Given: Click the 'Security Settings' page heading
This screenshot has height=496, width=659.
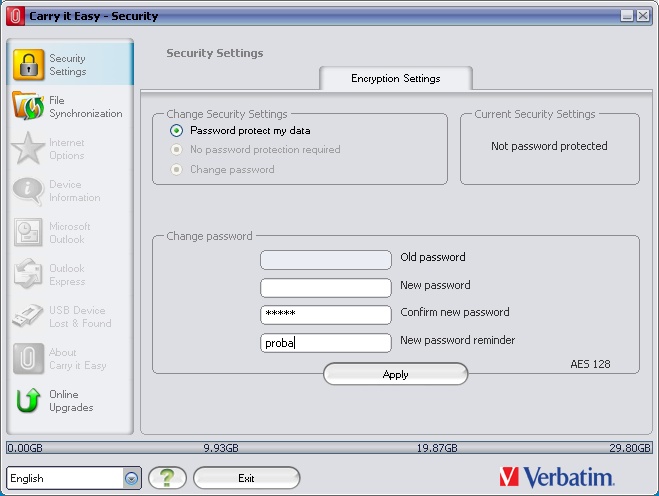Looking at the screenshot, I should point(215,53).
